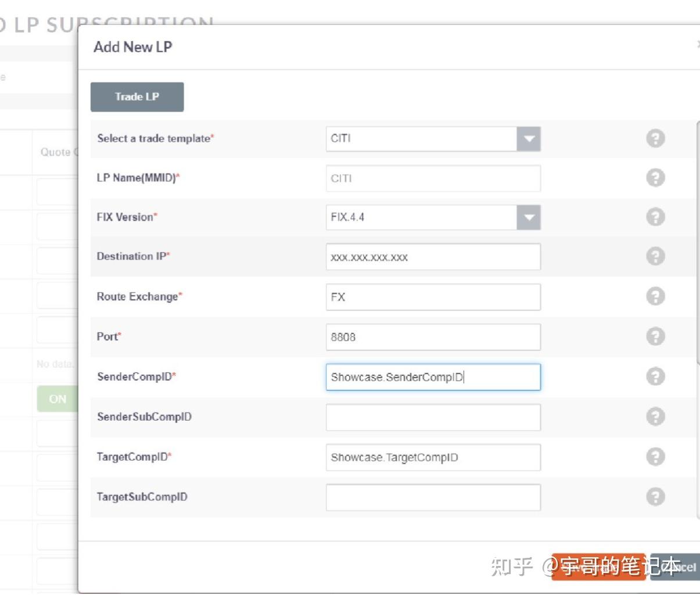Open help for Select a trade template field

(655, 139)
